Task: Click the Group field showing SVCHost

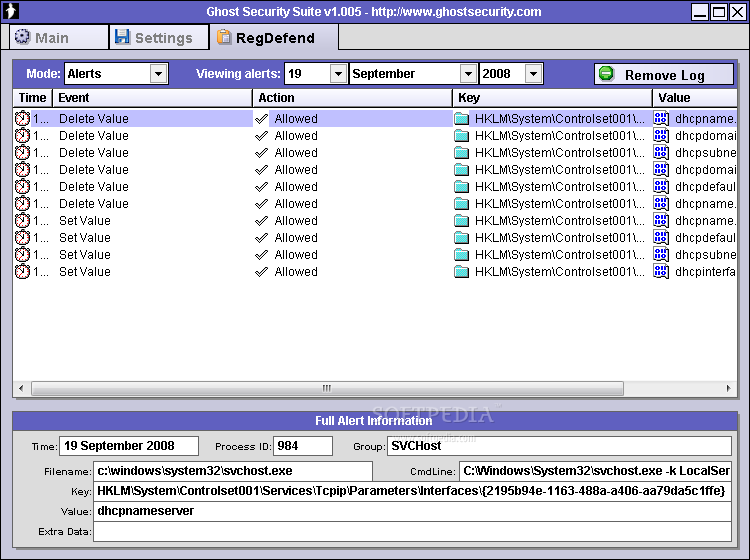Action: coord(559,446)
